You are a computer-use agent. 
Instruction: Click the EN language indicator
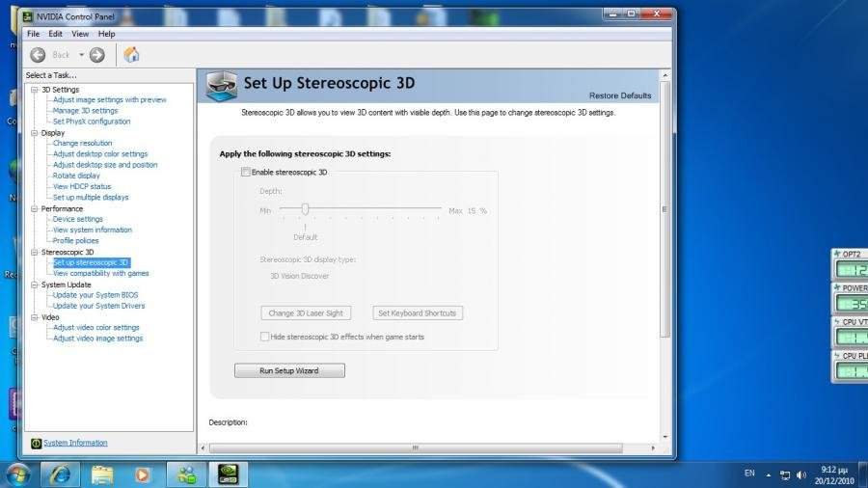point(749,474)
